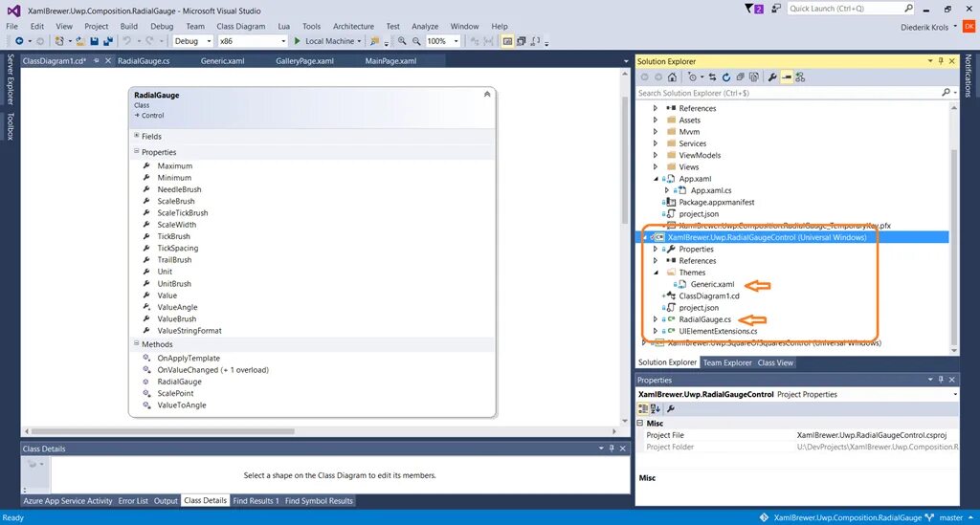The width and height of the screenshot is (980, 525).
Task: Start debugging on Local Machine
Action: tap(327, 41)
